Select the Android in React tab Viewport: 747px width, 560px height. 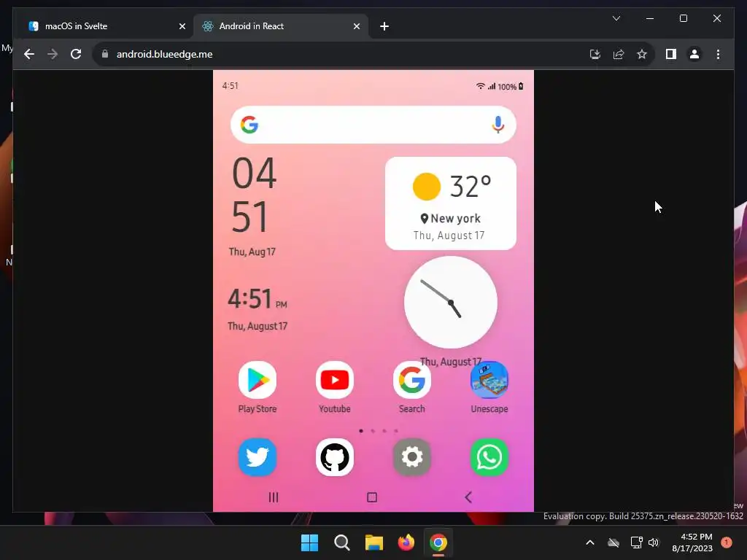(x=280, y=26)
